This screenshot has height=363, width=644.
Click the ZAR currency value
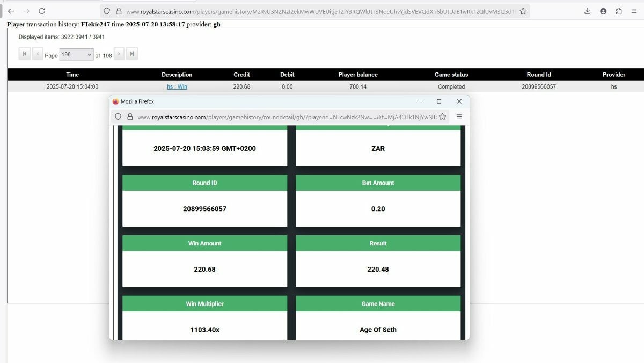(378, 148)
